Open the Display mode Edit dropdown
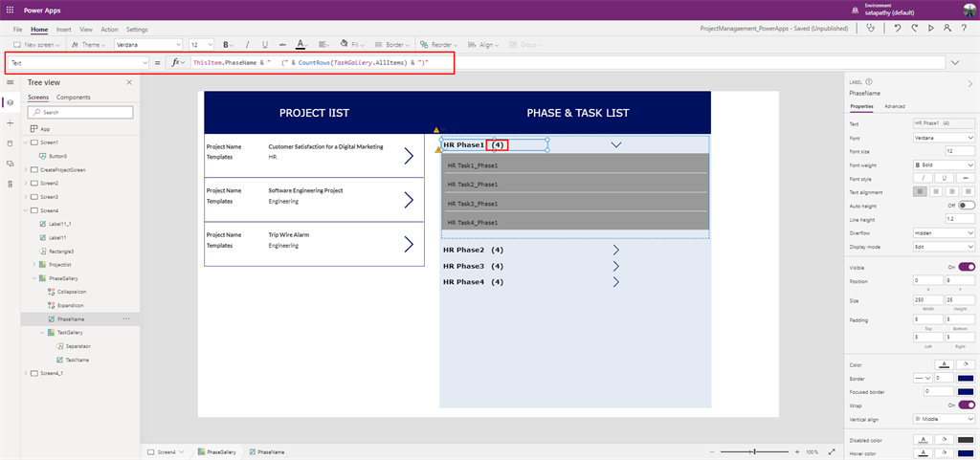The width and height of the screenshot is (980, 460). (944, 246)
